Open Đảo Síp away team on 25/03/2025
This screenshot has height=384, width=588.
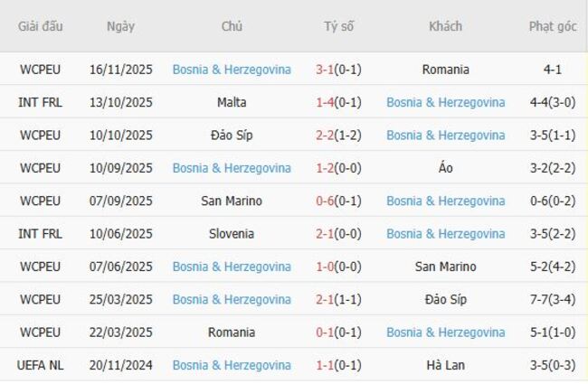click(445, 299)
